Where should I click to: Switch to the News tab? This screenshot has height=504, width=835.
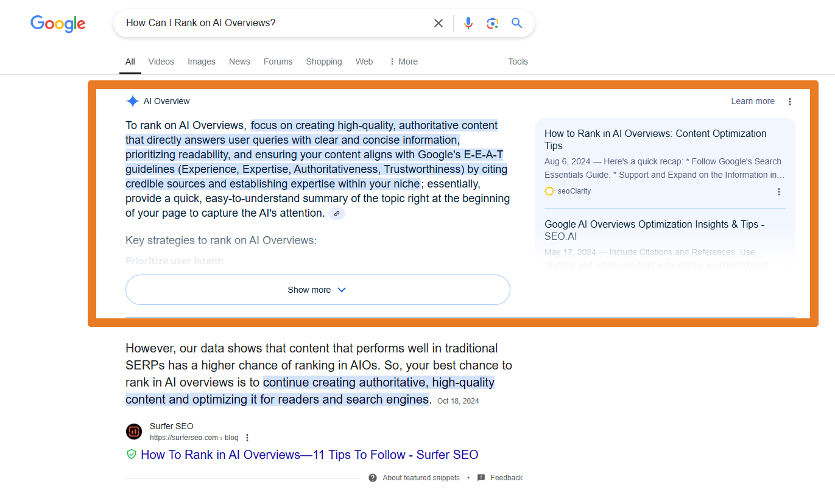[239, 61]
